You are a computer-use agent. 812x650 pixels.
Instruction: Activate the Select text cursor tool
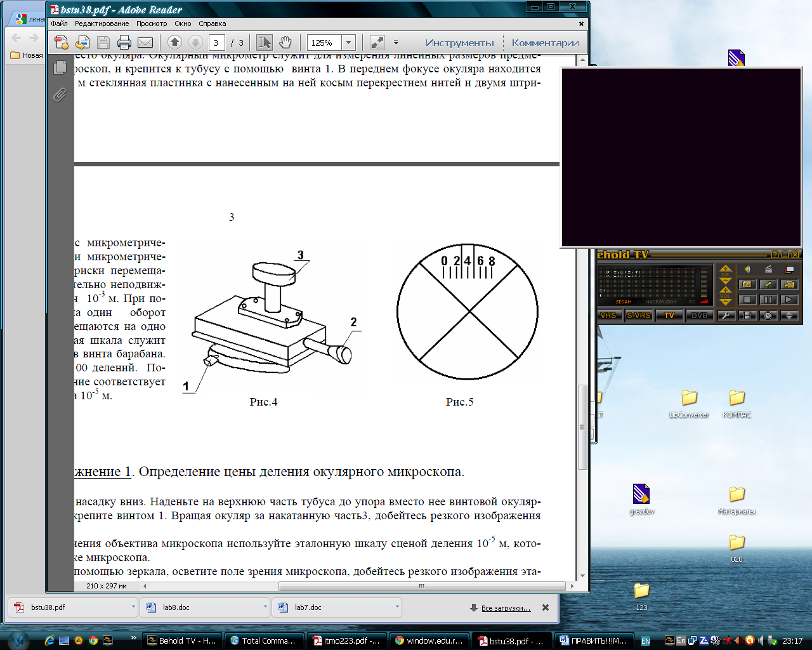[264, 43]
